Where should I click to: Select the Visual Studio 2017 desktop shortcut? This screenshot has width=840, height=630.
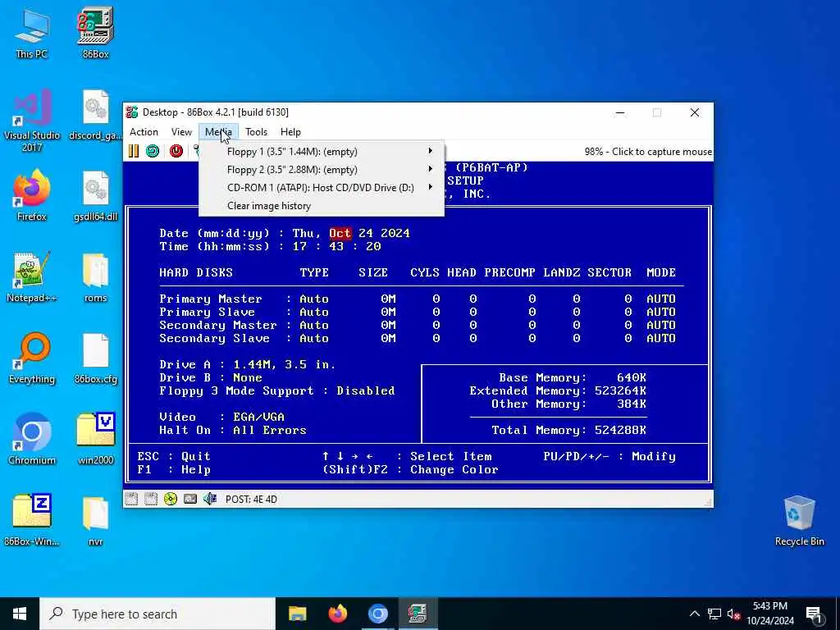coord(32,121)
